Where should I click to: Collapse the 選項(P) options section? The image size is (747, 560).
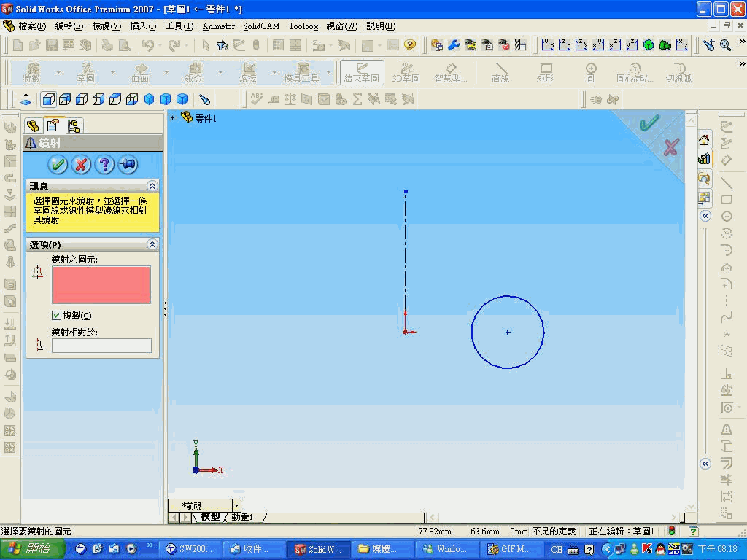tap(152, 244)
